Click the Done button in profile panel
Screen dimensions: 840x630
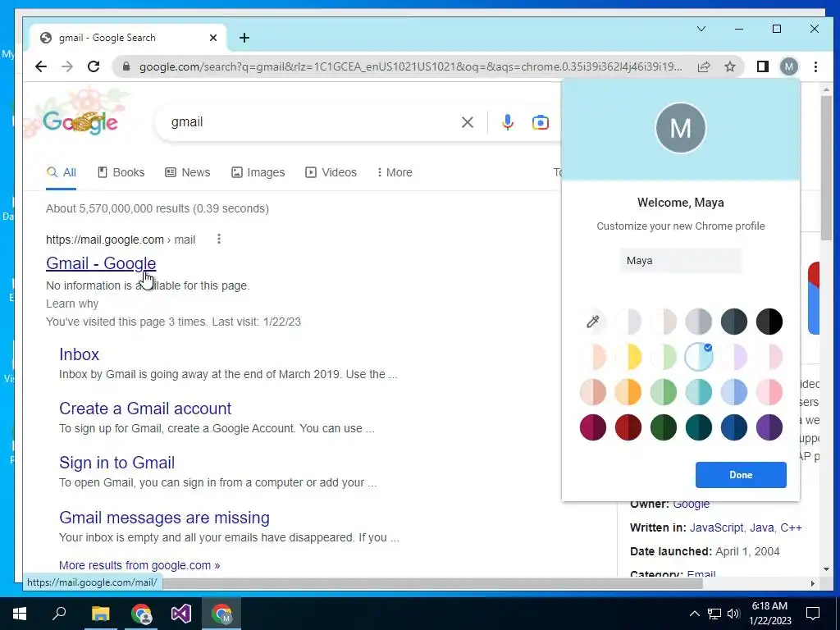[741, 475]
